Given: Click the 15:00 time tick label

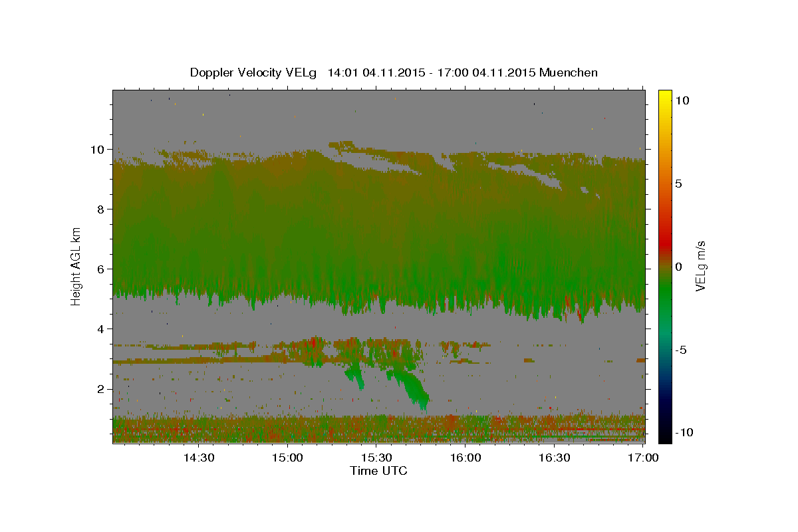Looking at the screenshot, I should pyautogui.click(x=287, y=458).
